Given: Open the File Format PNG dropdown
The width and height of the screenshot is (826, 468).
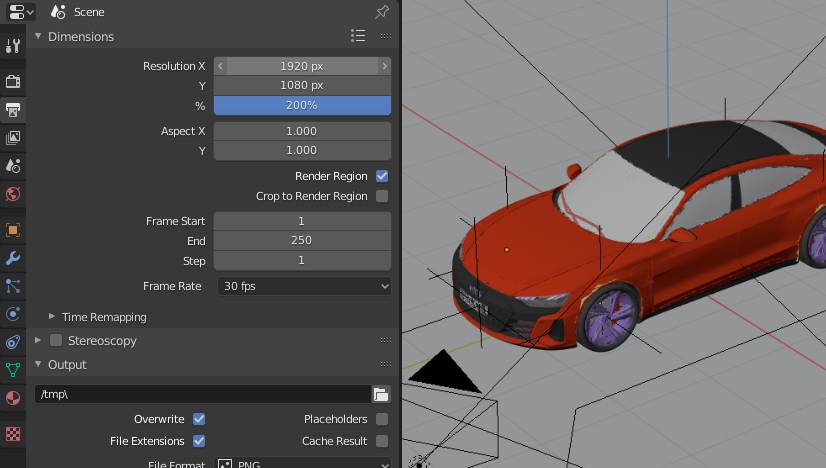Looking at the screenshot, I should [x=304, y=463].
